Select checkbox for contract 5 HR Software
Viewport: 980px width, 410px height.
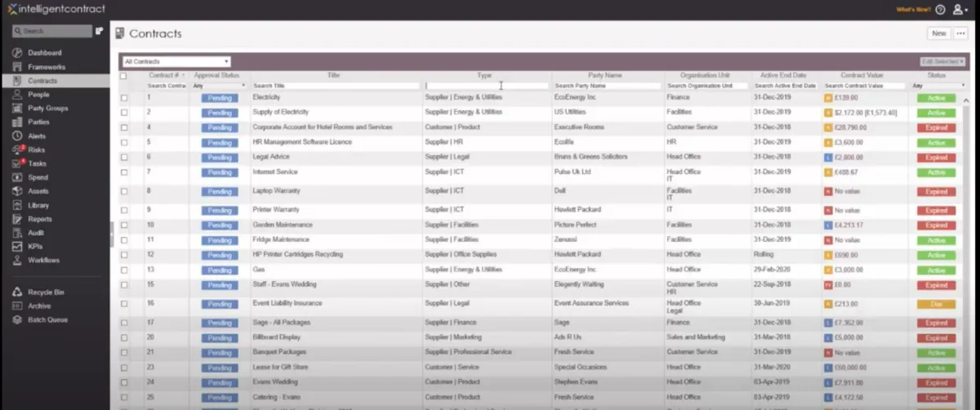click(124, 143)
